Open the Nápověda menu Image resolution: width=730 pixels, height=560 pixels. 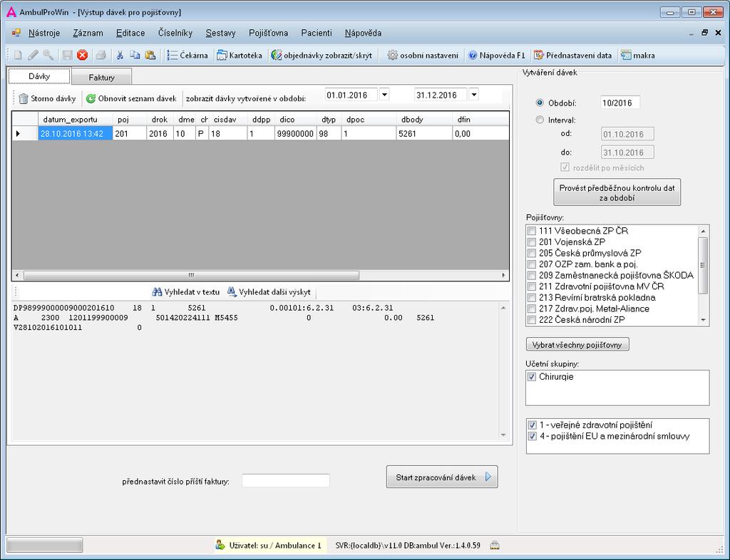point(363,33)
